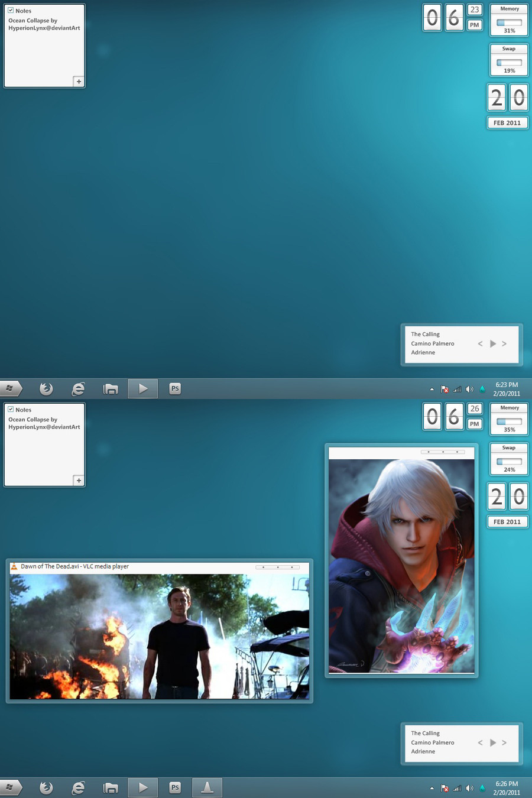Open Internet Explorer on the 6:26 PM taskbar

(78, 787)
